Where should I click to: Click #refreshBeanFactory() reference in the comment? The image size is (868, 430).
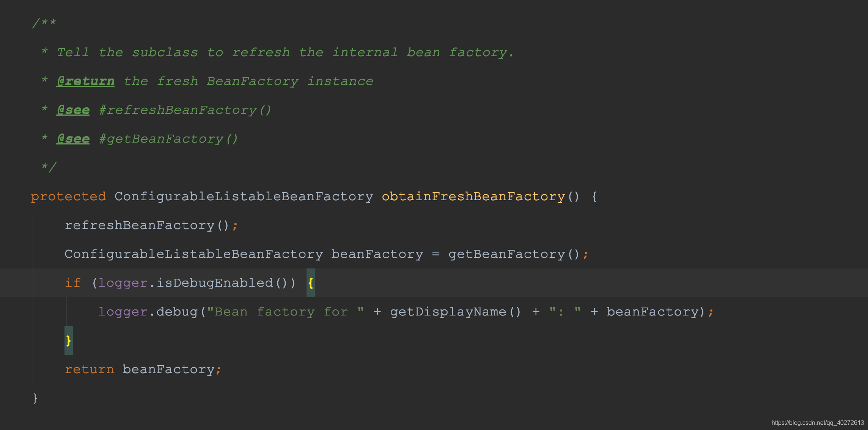pyautogui.click(x=185, y=110)
